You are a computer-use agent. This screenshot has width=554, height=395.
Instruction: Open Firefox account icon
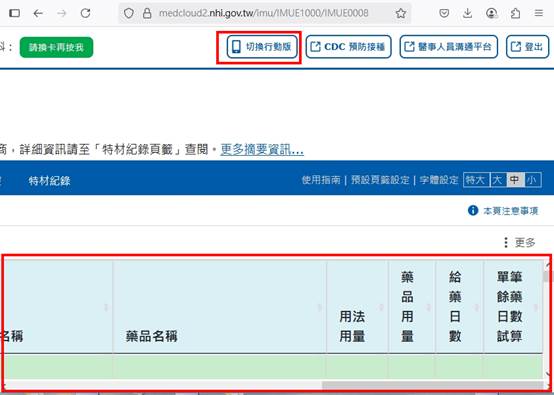[491, 13]
